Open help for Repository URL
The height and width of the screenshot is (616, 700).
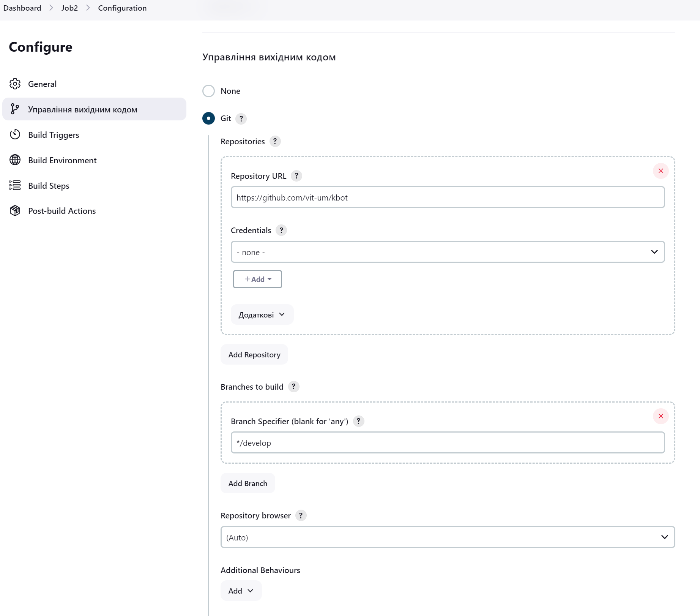tap(296, 176)
